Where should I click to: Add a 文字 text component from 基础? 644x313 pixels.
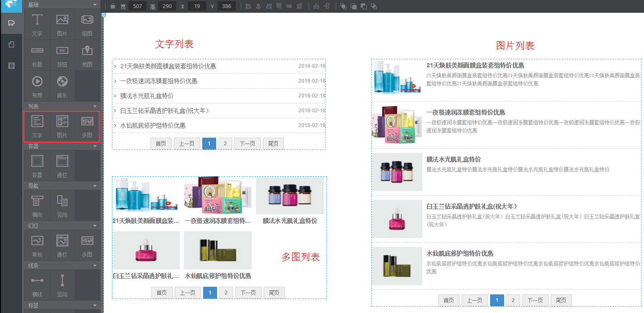point(37,24)
